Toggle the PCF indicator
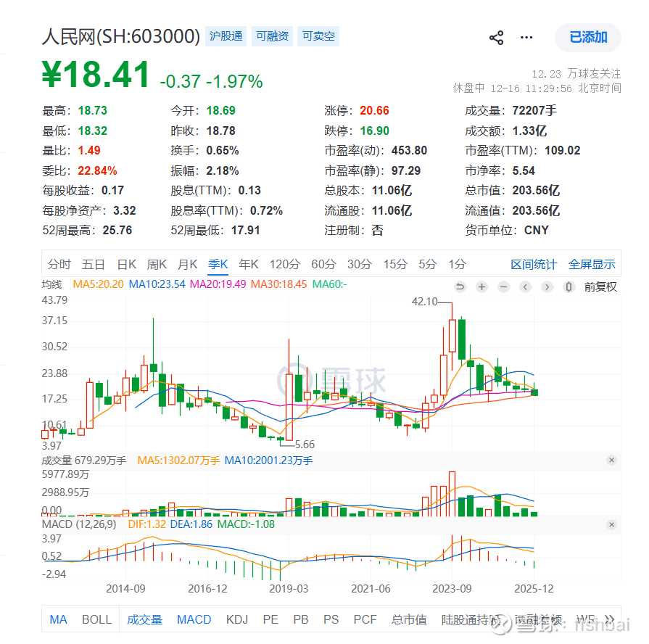Image resolution: width=649 pixels, height=644 pixels. (x=365, y=619)
